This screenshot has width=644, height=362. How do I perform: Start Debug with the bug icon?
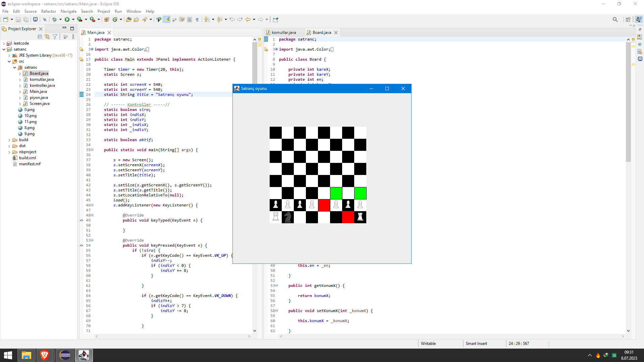pos(54,19)
